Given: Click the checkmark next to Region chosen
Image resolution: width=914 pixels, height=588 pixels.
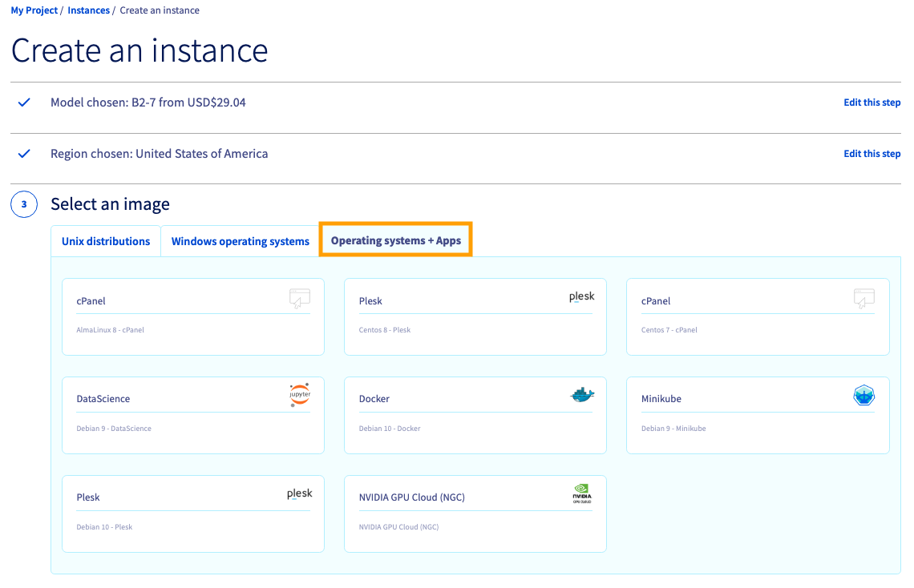Looking at the screenshot, I should [24, 154].
